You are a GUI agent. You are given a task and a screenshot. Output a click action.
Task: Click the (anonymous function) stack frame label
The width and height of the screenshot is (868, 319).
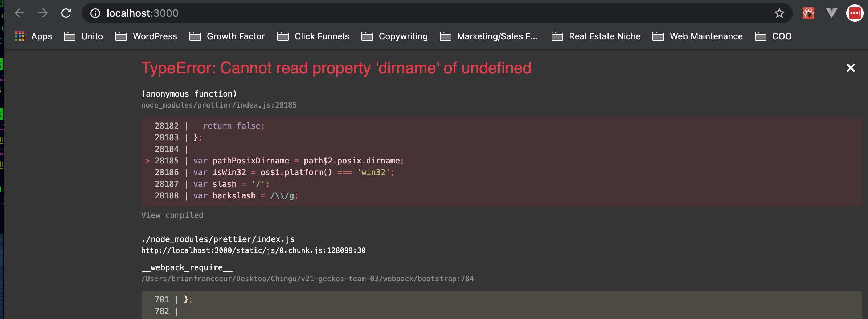point(189,94)
